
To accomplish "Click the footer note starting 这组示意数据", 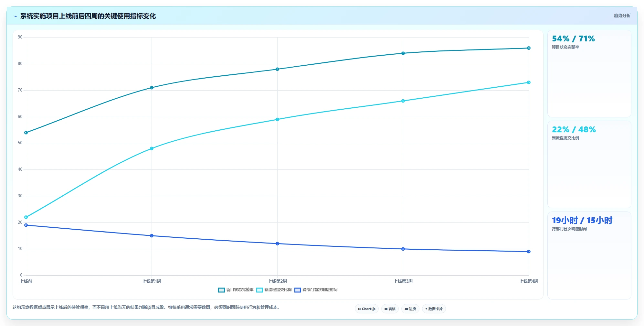I will coord(146,307).
